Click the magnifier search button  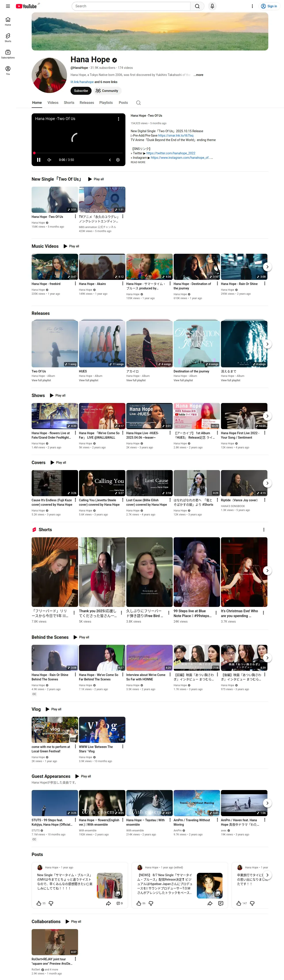pyautogui.click(x=197, y=6)
